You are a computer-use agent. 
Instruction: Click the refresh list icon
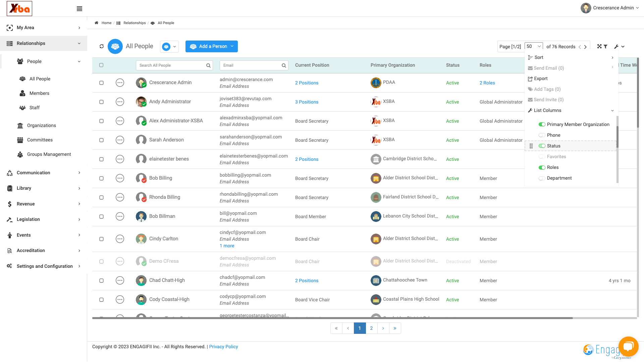click(102, 46)
